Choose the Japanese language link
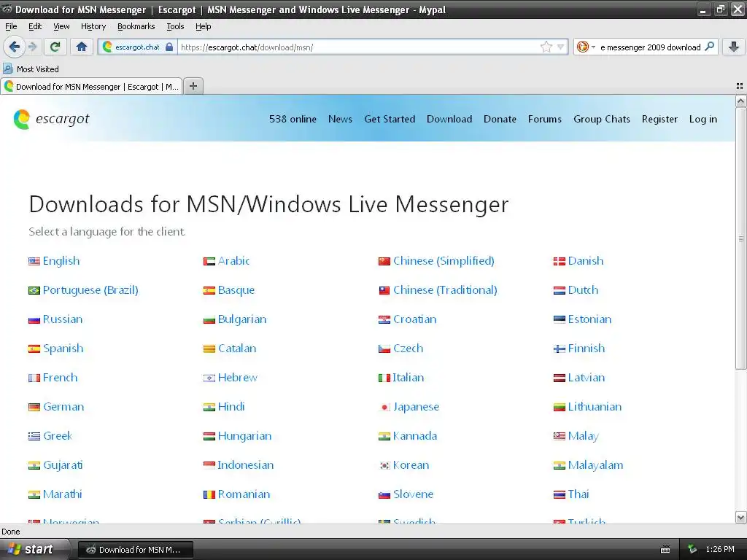Viewport: 747px width, 560px height. click(416, 407)
